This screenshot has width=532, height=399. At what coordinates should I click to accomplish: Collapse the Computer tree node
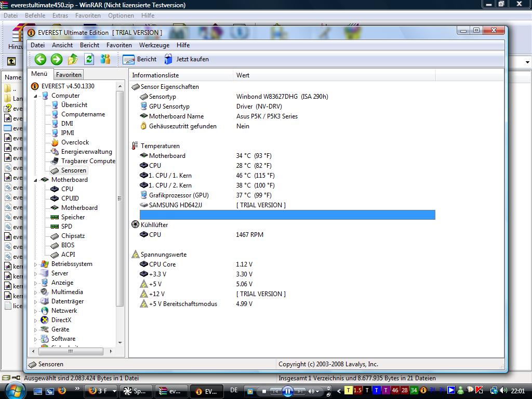(x=36, y=96)
